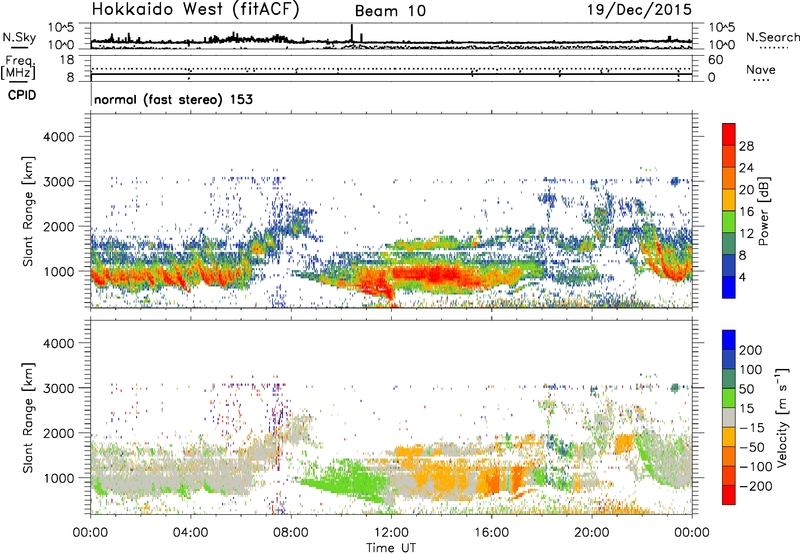Click the tall noise spike in N.Sky panel
Screen dimensions: 800x554
coord(352,33)
